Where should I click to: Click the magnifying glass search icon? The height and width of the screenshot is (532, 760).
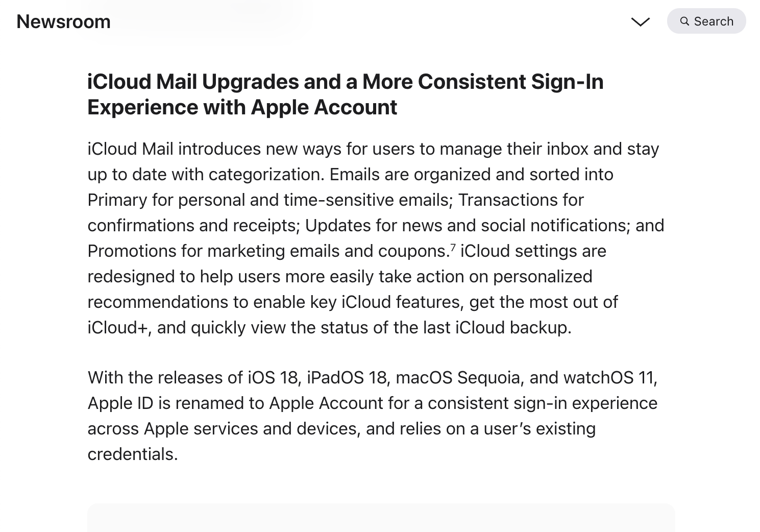click(x=684, y=21)
